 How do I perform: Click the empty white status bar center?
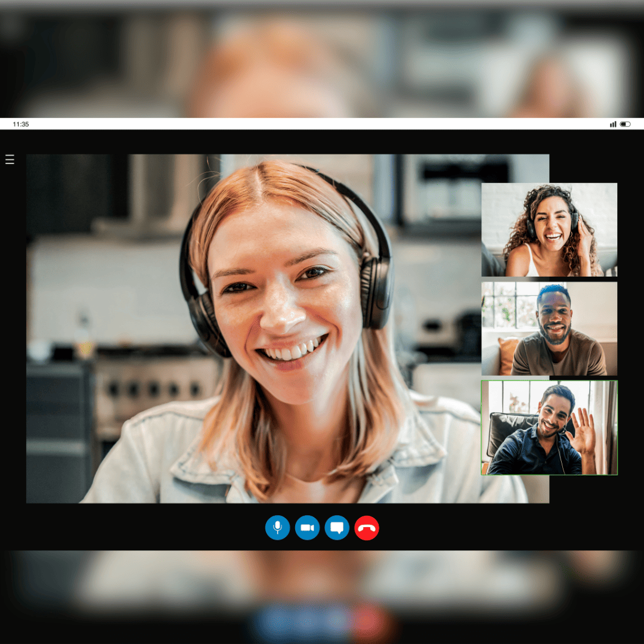click(322, 124)
